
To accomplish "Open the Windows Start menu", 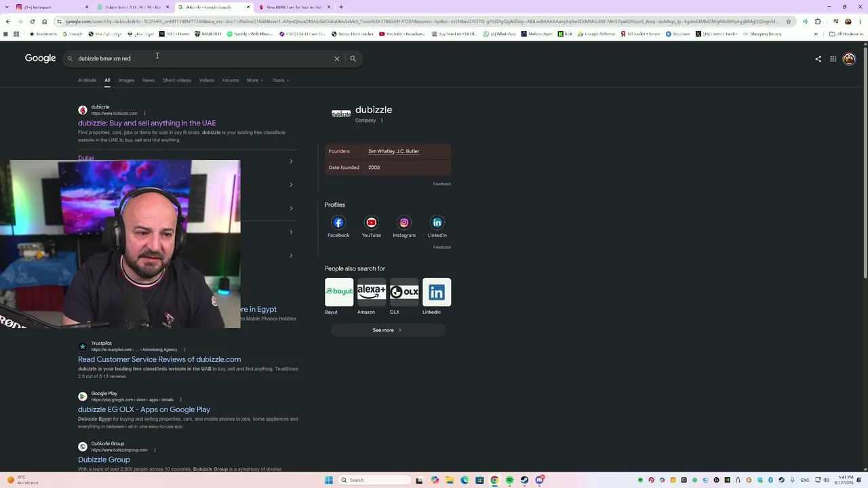I will [x=329, y=480].
